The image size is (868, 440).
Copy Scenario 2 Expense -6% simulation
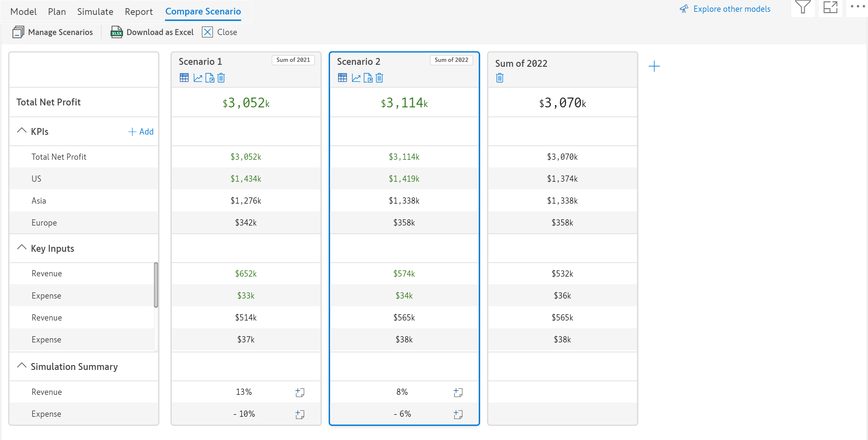coord(458,414)
